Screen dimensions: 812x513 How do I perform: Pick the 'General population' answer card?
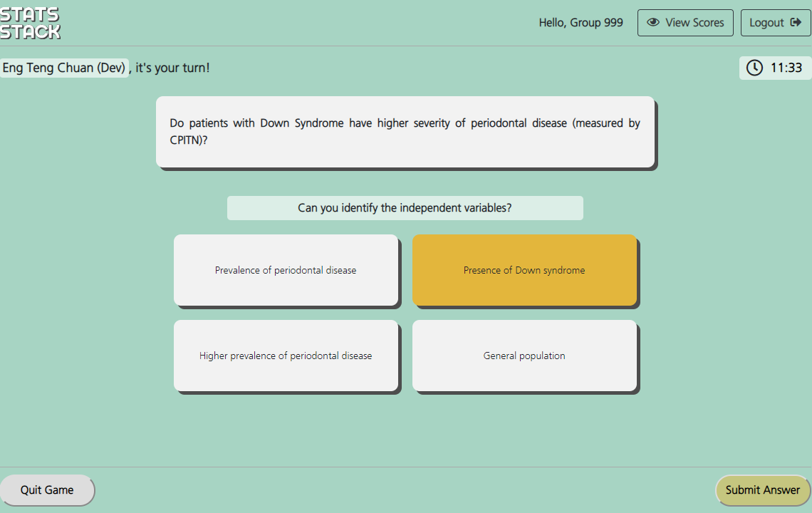524,356
